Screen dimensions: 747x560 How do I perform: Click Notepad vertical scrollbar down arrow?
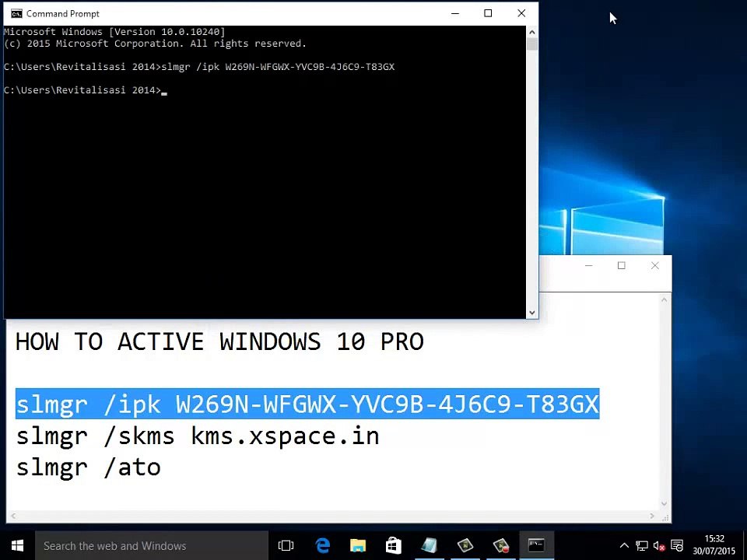pyautogui.click(x=664, y=503)
